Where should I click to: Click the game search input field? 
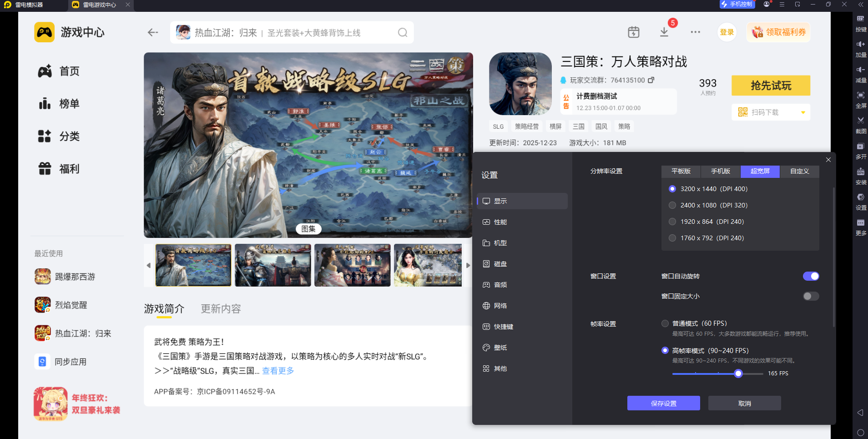click(292, 32)
